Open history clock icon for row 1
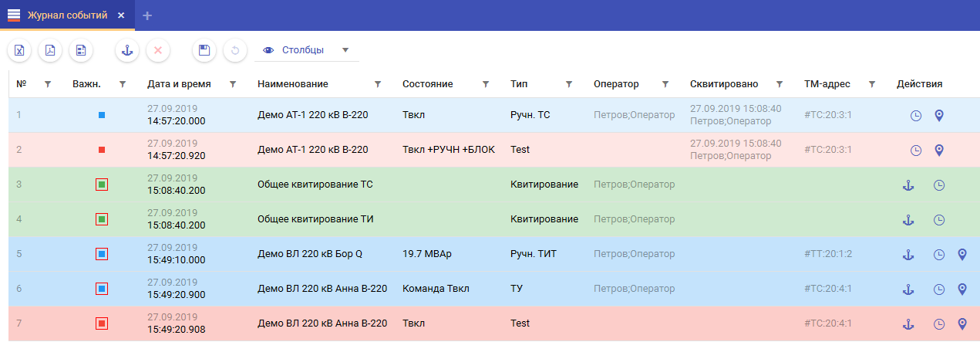Viewport: 980px width, 342px height. click(916, 116)
